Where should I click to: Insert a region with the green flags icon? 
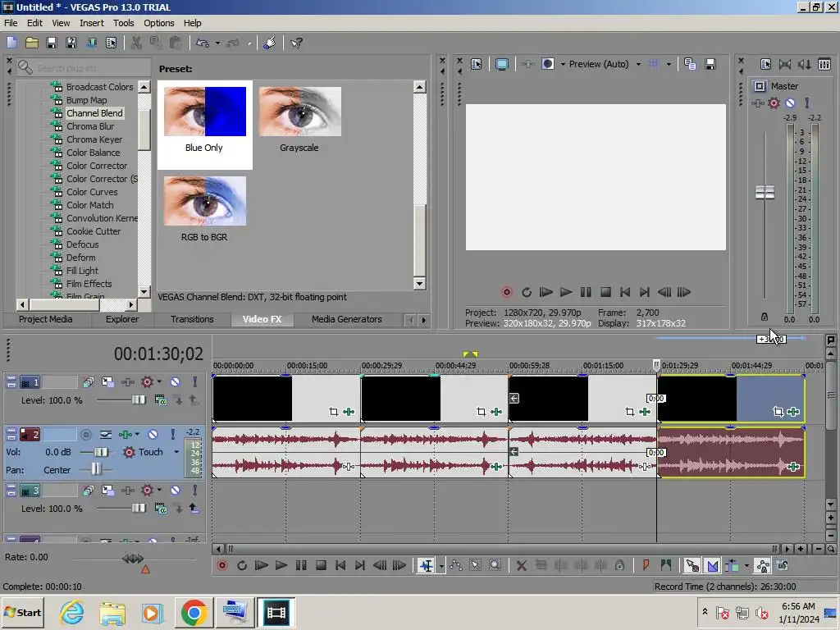pyautogui.click(x=666, y=565)
